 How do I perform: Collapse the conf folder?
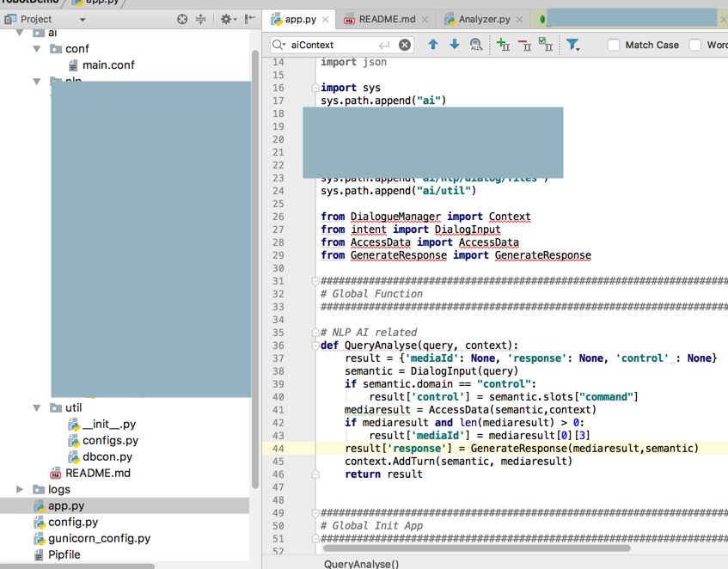click(37, 49)
